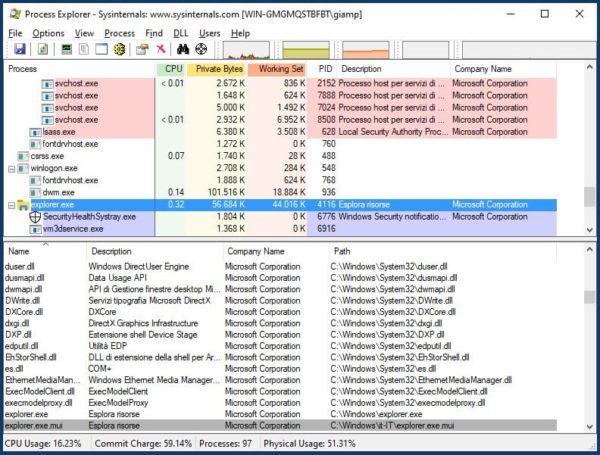Open process Properties toolbar icon

coord(142,49)
